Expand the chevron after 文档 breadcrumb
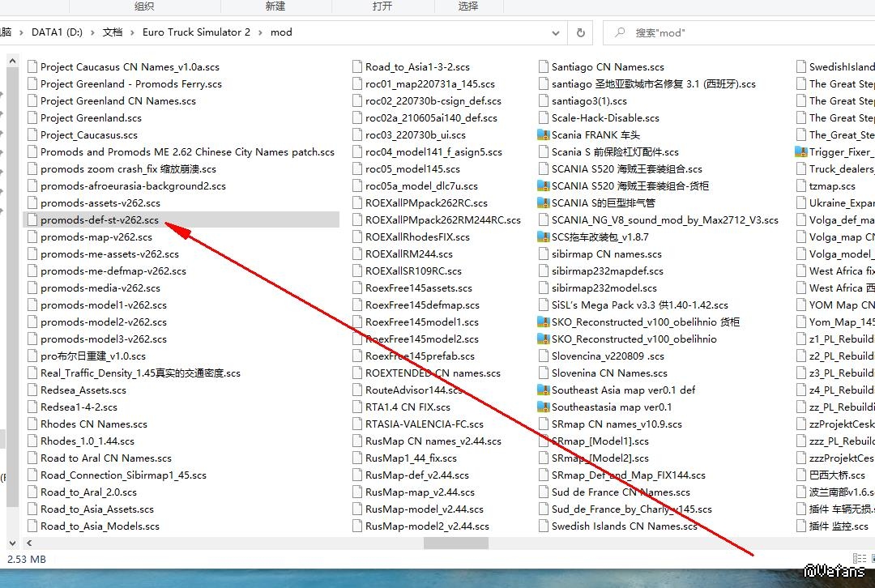The height and width of the screenshot is (588, 875). (x=132, y=33)
